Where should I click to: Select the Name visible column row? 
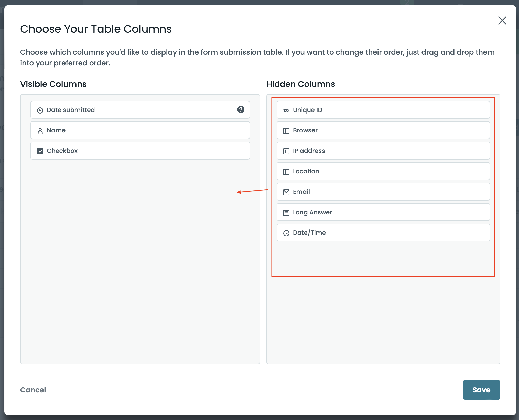(x=140, y=130)
